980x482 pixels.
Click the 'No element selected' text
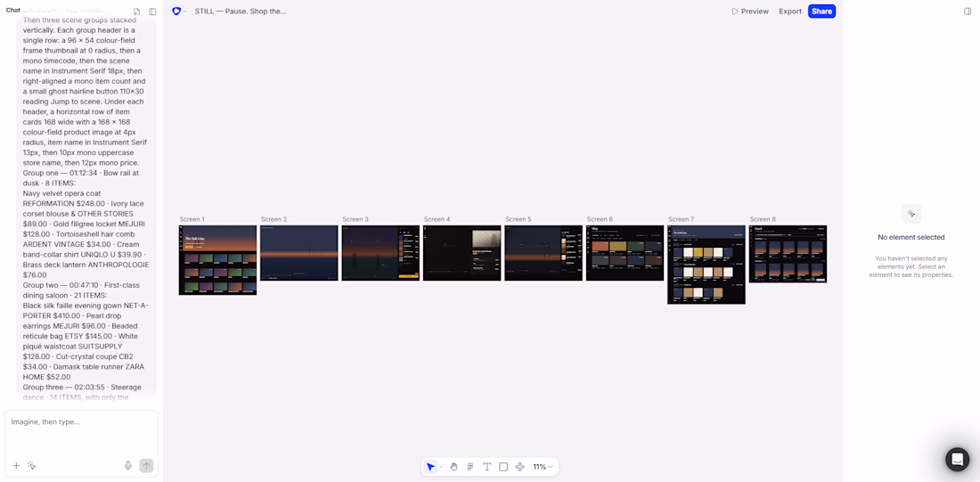coord(911,238)
